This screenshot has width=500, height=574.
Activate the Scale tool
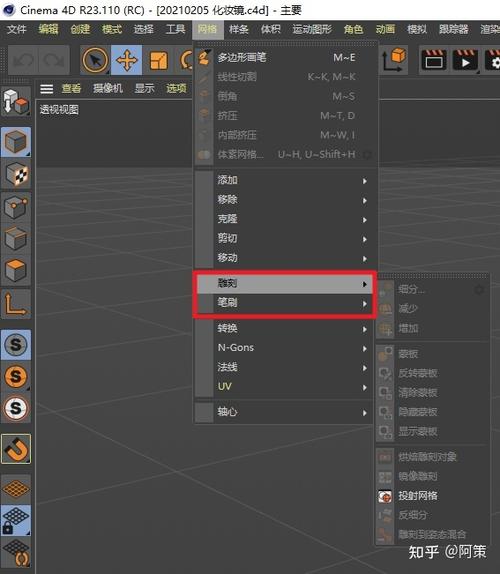click(159, 60)
